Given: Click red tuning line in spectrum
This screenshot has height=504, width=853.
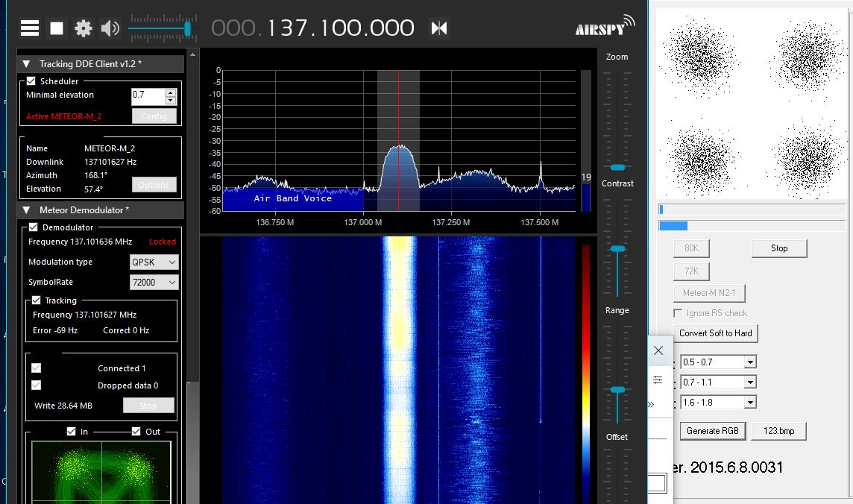Looking at the screenshot, I should (399, 140).
